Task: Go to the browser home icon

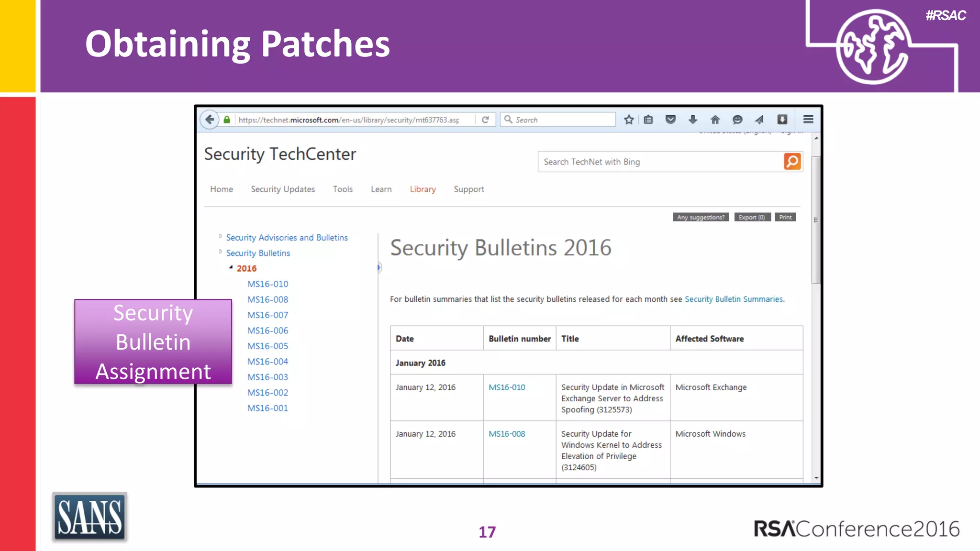Action: [x=715, y=120]
